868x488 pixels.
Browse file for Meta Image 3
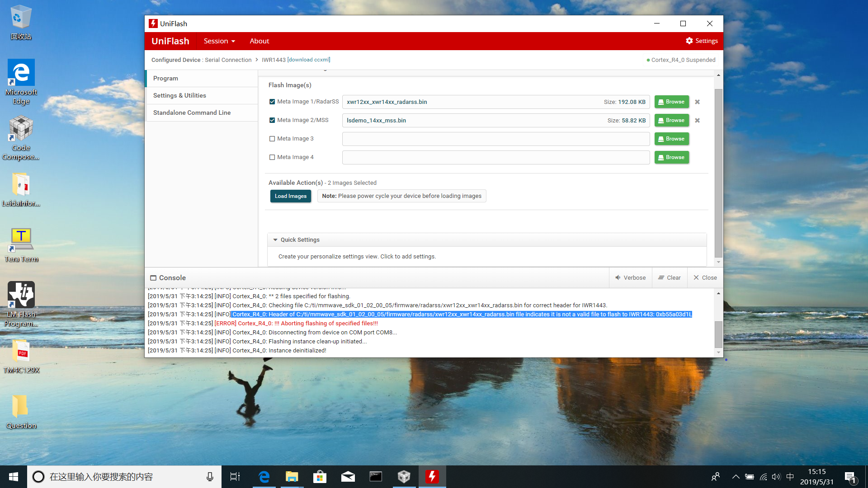click(x=671, y=139)
